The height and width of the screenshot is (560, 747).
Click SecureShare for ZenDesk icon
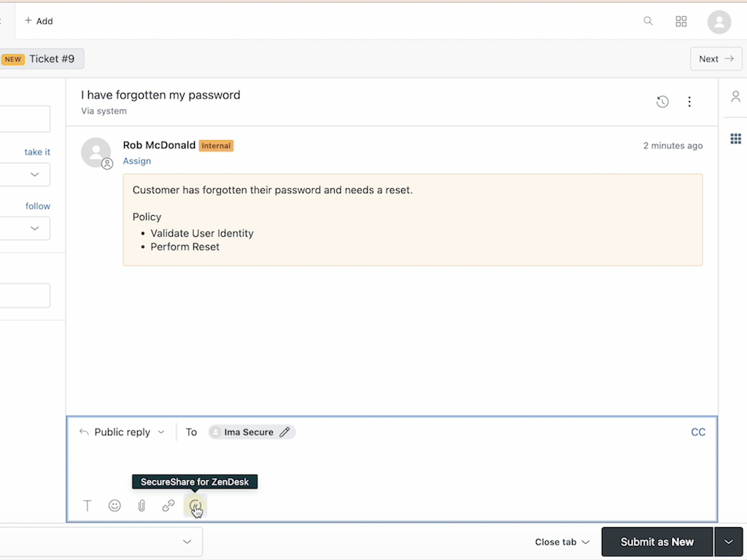click(195, 505)
